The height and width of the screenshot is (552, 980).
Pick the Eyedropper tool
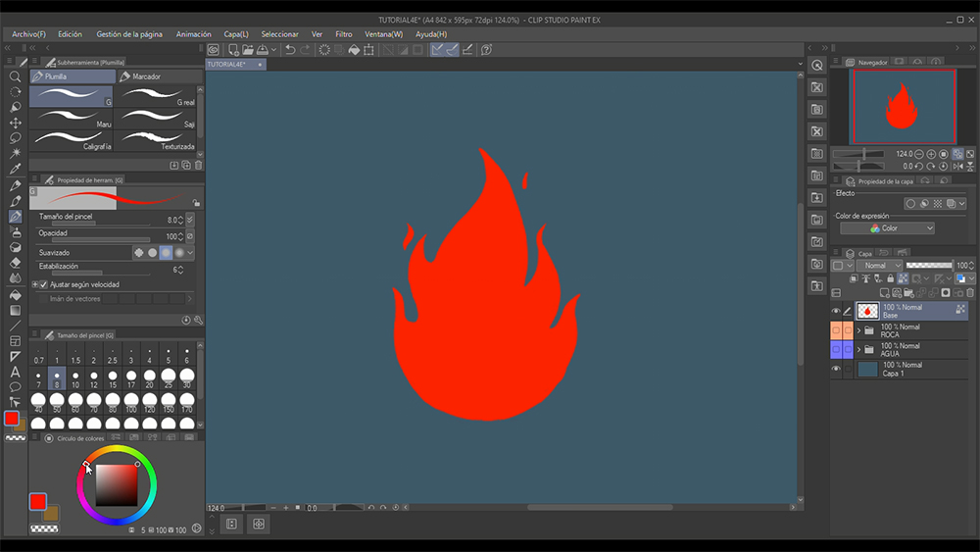coord(15,169)
